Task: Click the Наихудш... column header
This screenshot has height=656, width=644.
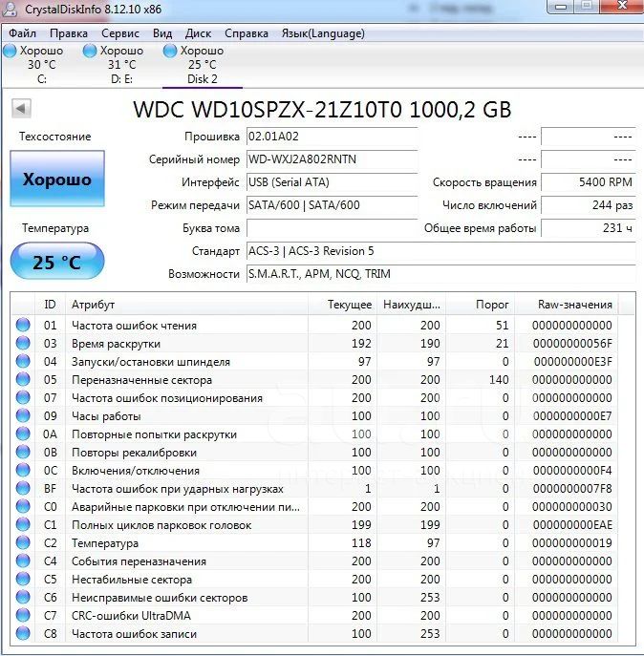Action: point(411,305)
